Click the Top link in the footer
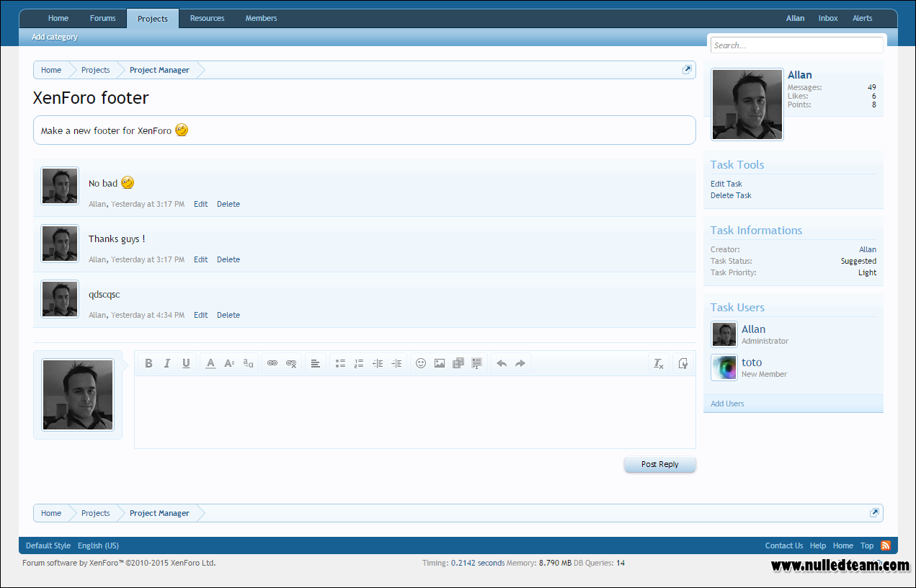Image resolution: width=916 pixels, height=588 pixels. (x=867, y=545)
